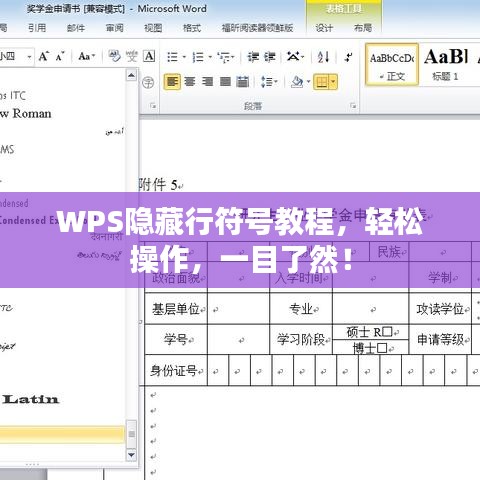Click the 攻读学位 table cell
Screen dimensions: 480x480
[x=440, y=309]
